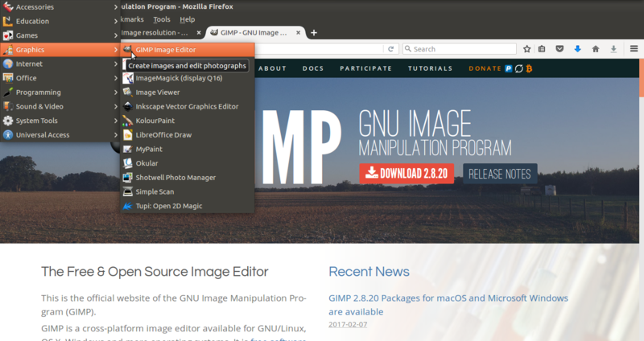Expand the Universal Access submenu arrow
The height and width of the screenshot is (341, 644).
click(116, 134)
